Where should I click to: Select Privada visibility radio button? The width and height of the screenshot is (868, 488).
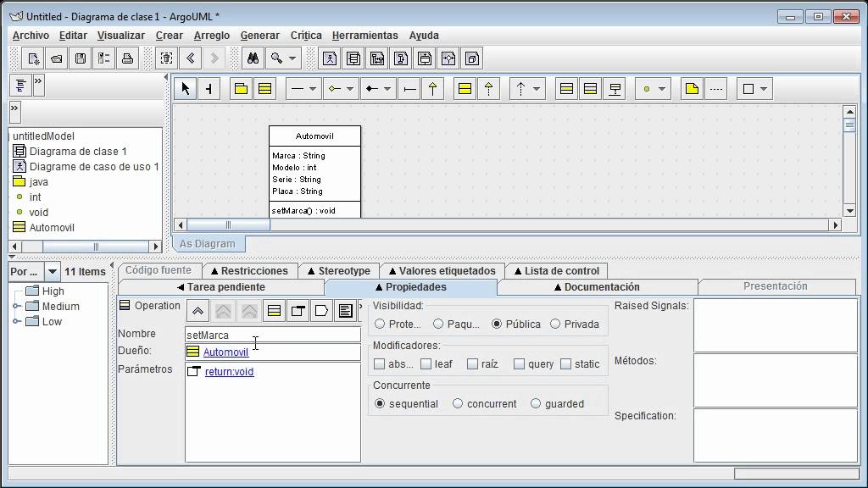coord(555,324)
